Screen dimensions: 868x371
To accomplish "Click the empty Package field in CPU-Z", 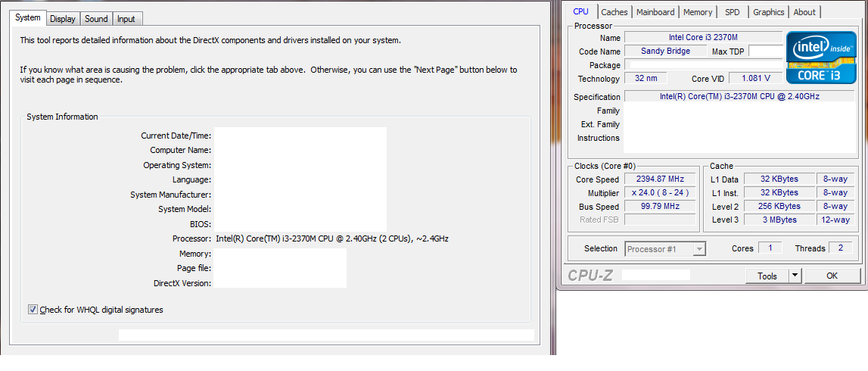I will tap(703, 65).
